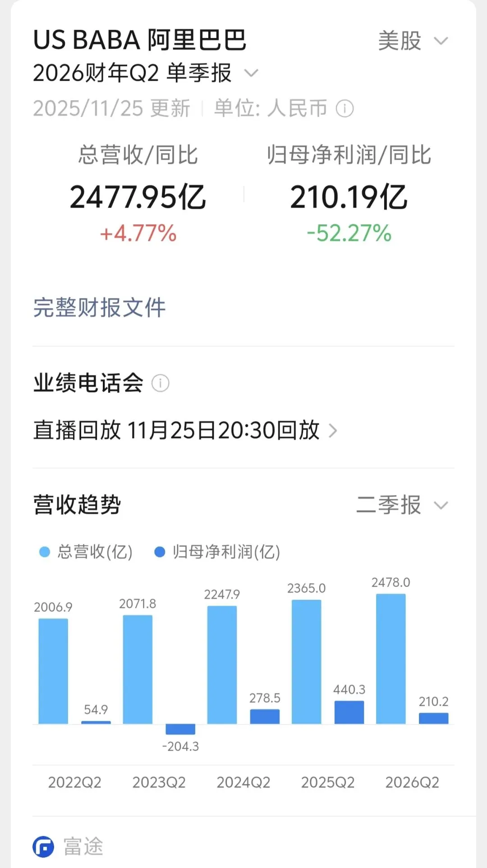
Task: Tap the info icon next to 业绩电话会
Action: (160, 383)
